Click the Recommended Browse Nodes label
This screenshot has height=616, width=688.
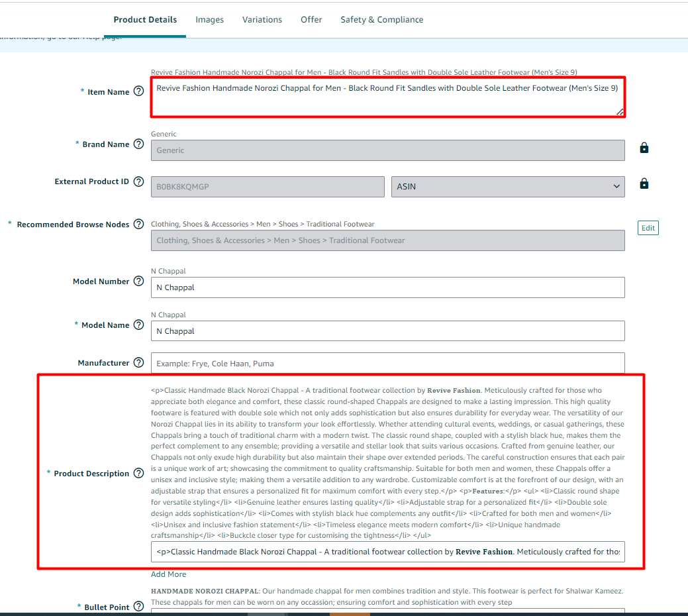(x=73, y=224)
